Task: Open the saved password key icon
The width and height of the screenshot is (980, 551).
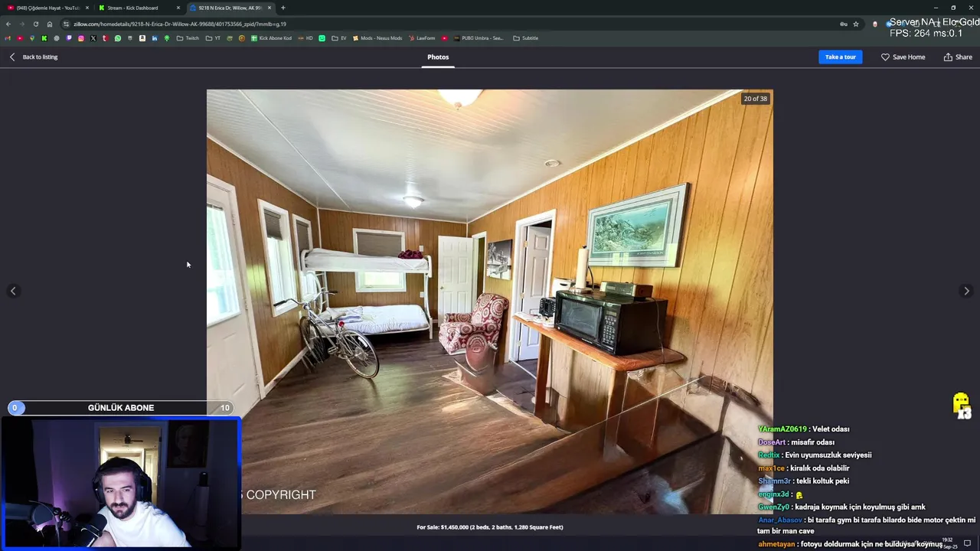Action: pos(844,24)
